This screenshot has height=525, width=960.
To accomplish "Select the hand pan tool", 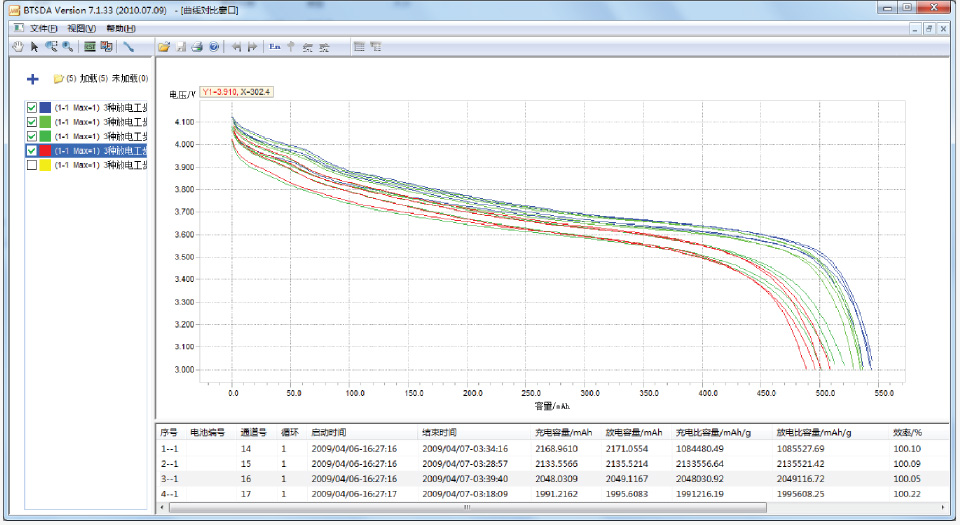I will click(18, 47).
